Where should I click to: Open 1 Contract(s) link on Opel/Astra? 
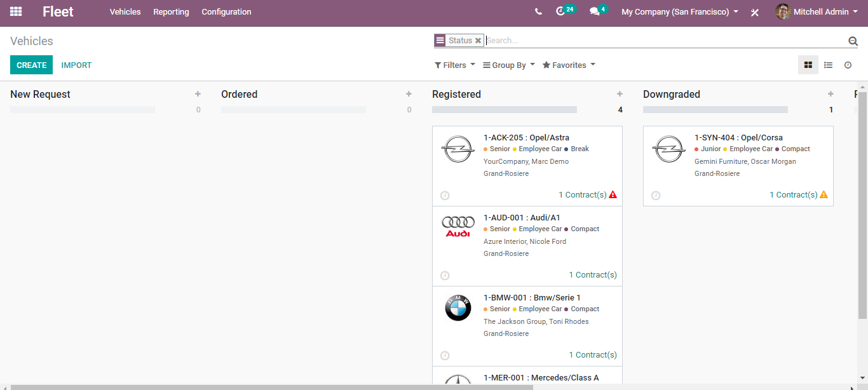pyautogui.click(x=583, y=194)
